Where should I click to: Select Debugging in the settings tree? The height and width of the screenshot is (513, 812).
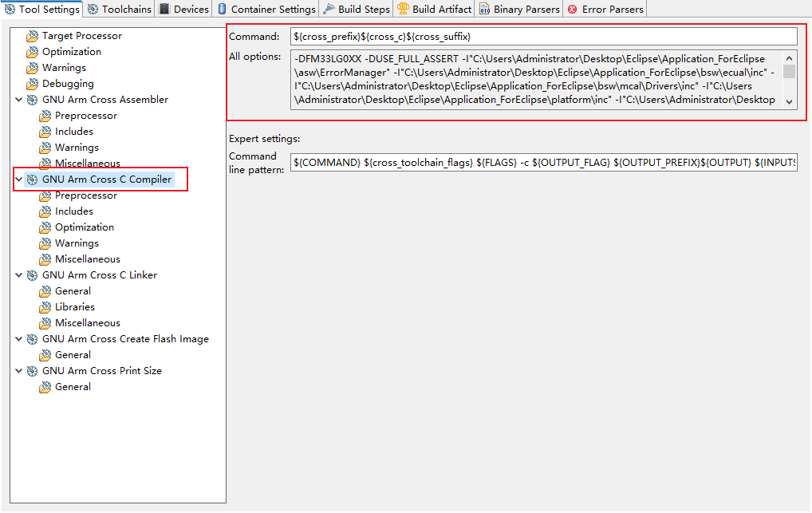(68, 84)
